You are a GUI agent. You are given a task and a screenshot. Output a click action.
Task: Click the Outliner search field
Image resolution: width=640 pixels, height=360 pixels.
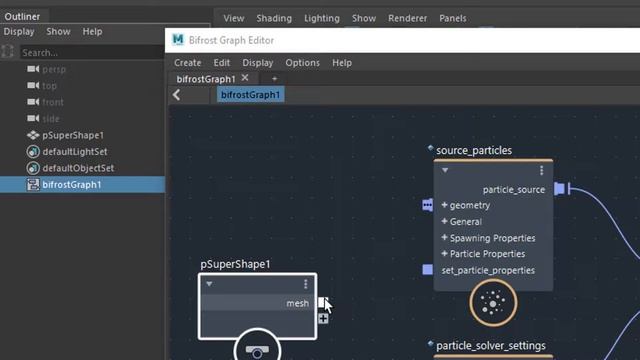click(x=92, y=52)
